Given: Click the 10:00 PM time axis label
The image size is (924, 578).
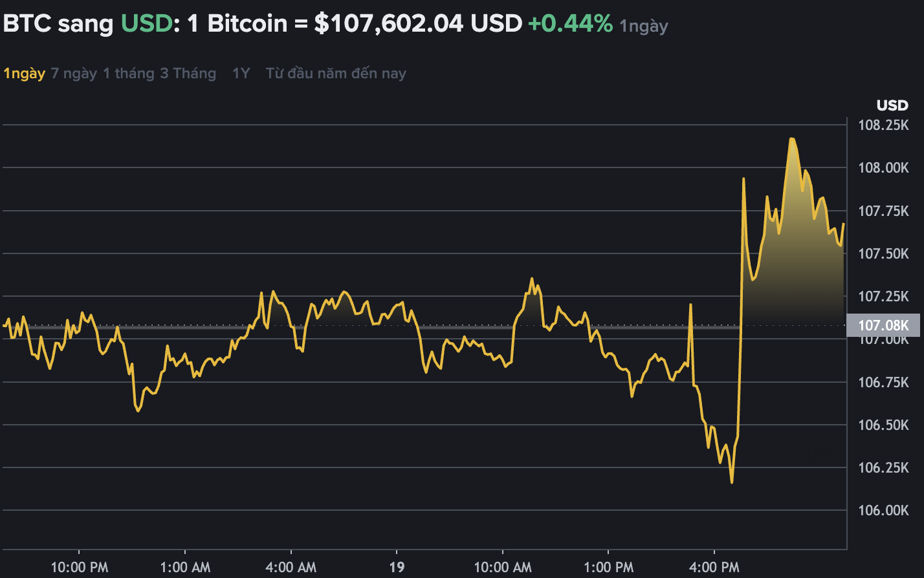Looking at the screenshot, I should pos(80,568).
